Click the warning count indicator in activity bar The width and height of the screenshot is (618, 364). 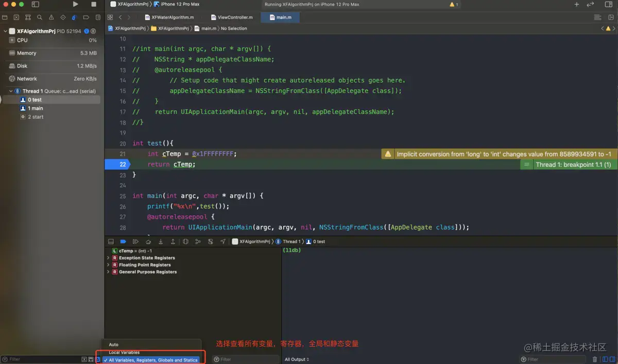pos(454,4)
